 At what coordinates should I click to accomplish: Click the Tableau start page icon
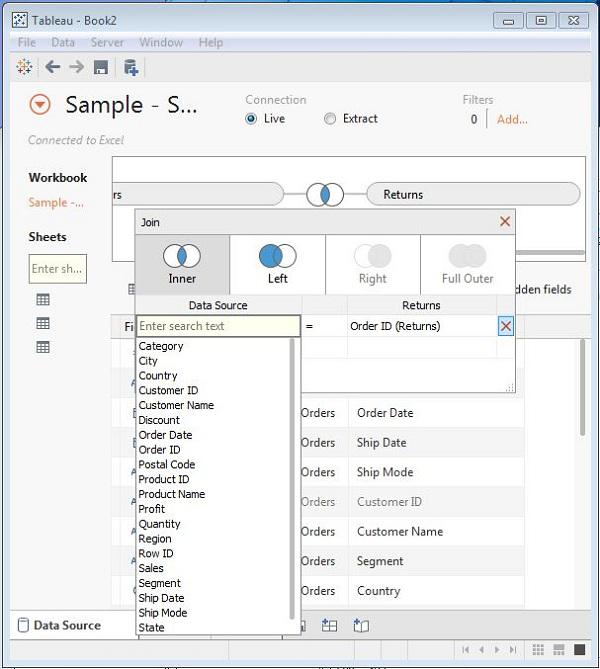tap(24, 67)
